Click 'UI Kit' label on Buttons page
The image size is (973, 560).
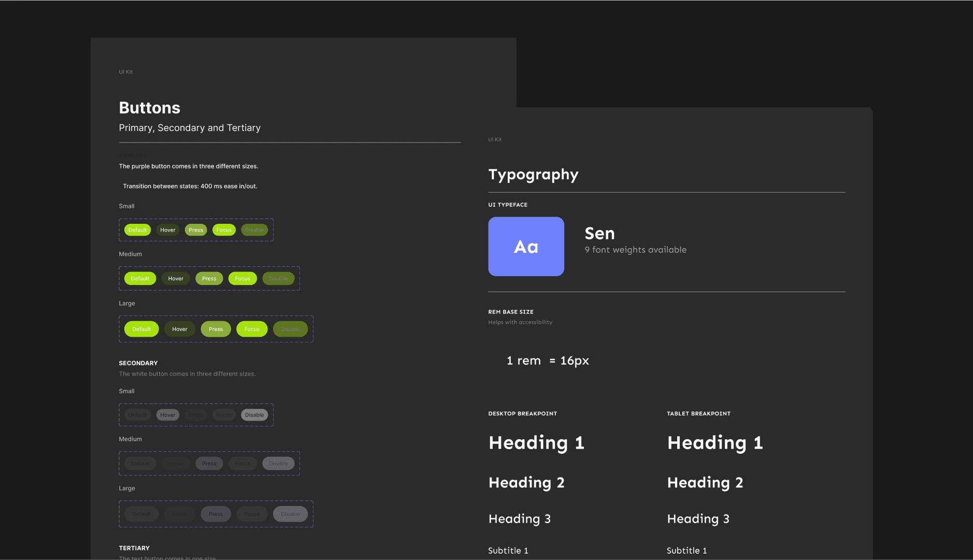[x=126, y=72]
